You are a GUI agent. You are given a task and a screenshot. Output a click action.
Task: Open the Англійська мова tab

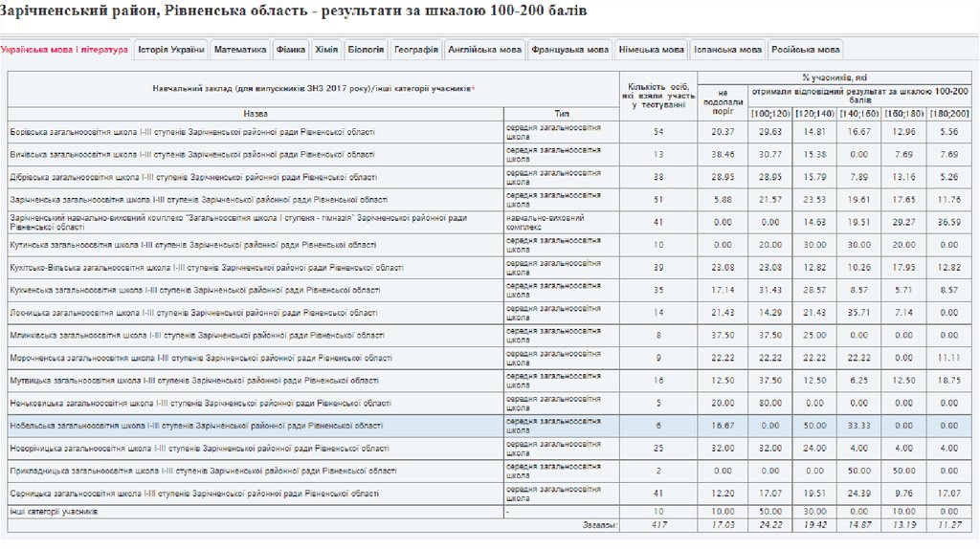(485, 50)
